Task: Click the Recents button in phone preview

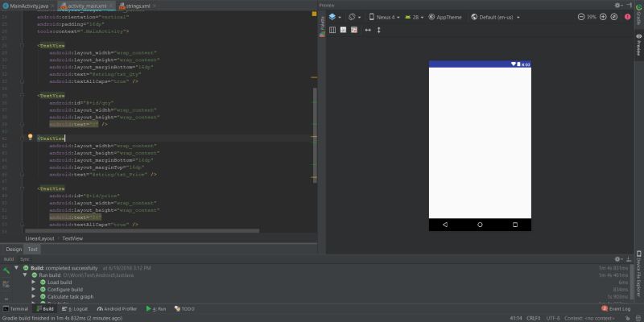Action: click(x=515, y=225)
